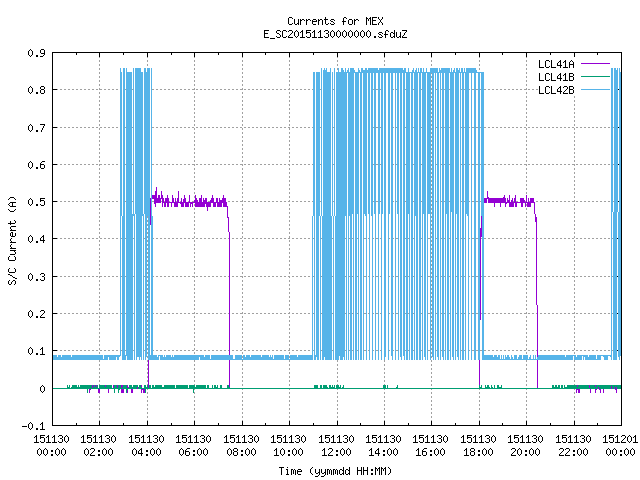This screenshot has height=480, width=640.
Task: Click the 0.9 y-axis tick label
Action: tap(36, 53)
